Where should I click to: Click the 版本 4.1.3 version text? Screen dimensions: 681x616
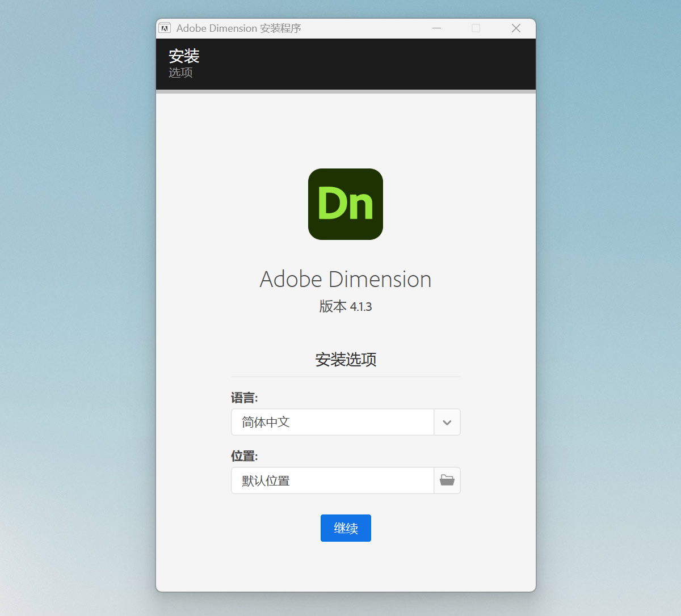[x=346, y=306]
